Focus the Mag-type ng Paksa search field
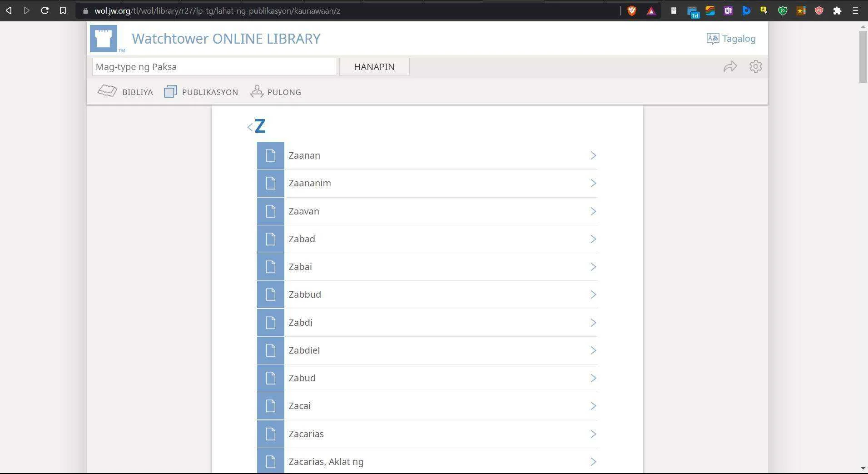 (x=214, y=67)
